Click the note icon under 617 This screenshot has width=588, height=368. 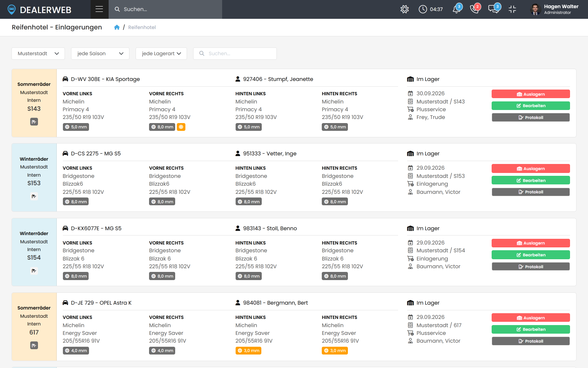point(34,346)
